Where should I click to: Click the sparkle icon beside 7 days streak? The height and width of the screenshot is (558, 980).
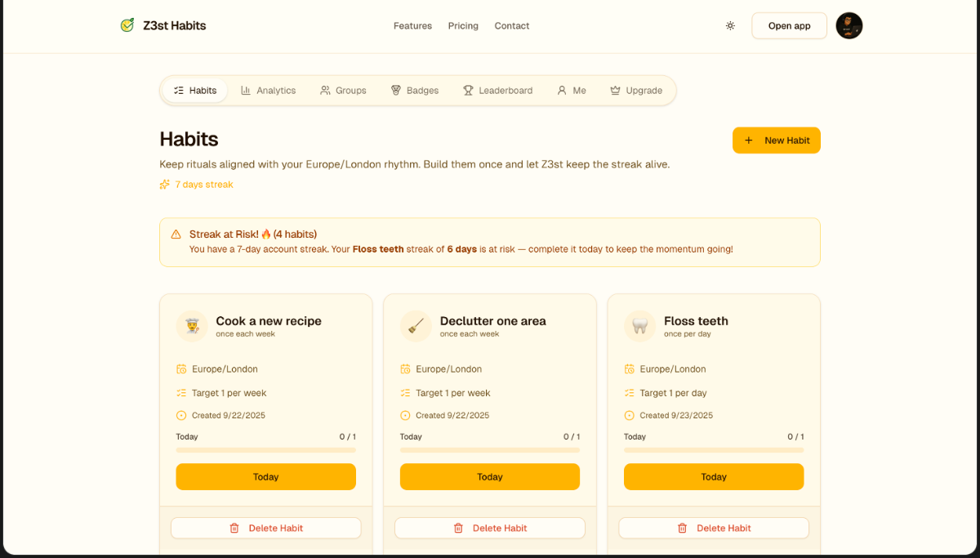(165, 185)
